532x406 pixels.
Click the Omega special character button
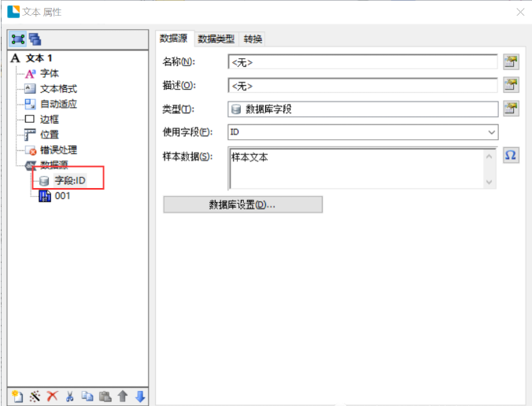pos(511,155)
